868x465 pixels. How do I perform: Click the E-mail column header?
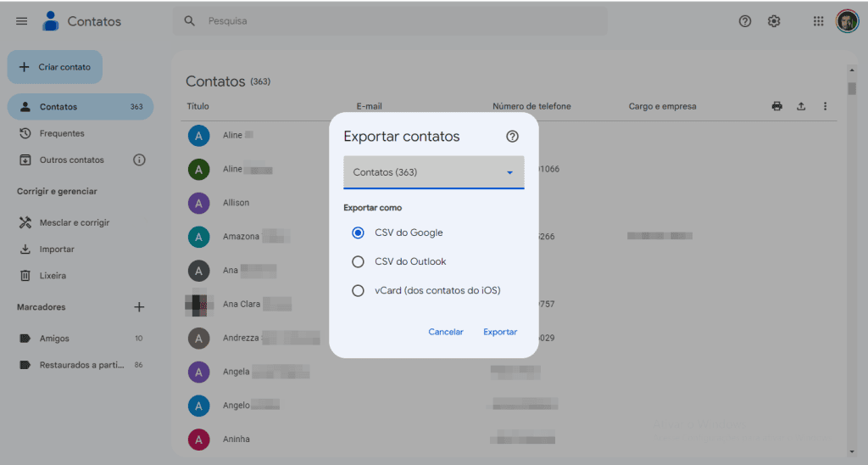click(x=370, y=106)
